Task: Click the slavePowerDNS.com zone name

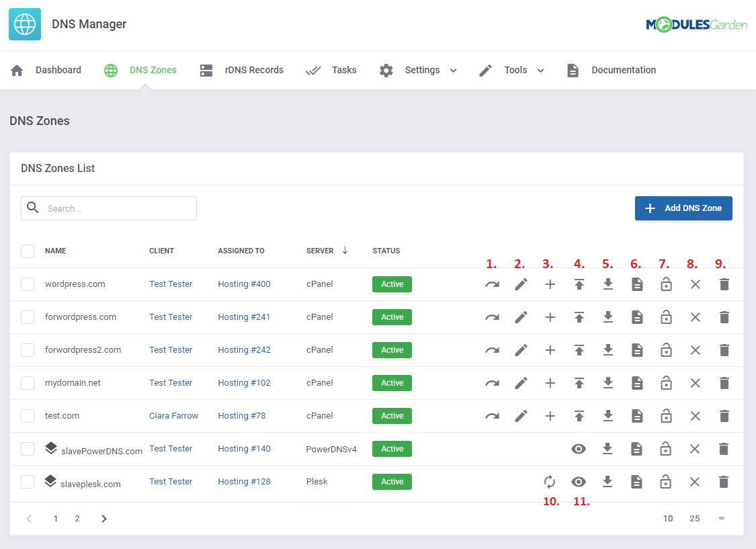Action: tap(101, 451)
